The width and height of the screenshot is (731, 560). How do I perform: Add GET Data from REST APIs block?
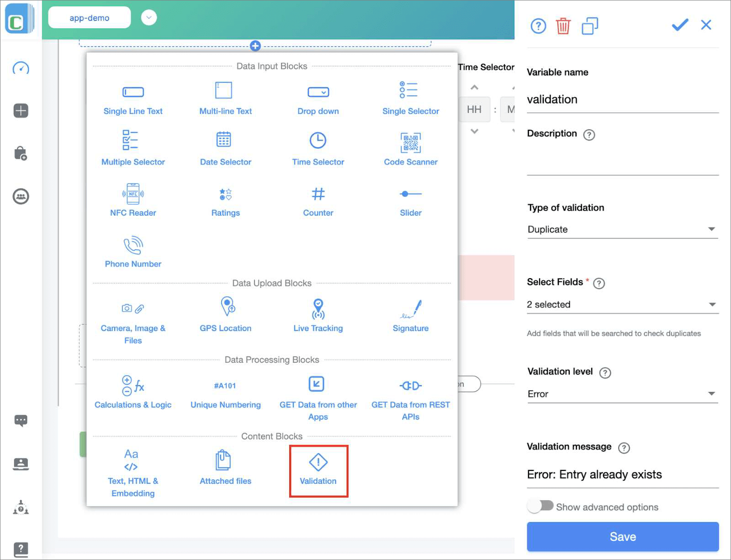coord(410,397)
